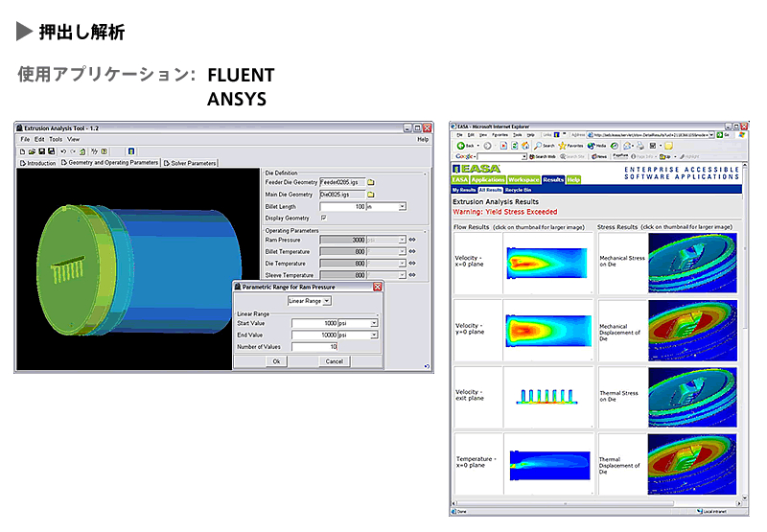The image size is (767, 532).
Task: Create a new file in Extrusion Analysis Tool
Action: (22, 151)
